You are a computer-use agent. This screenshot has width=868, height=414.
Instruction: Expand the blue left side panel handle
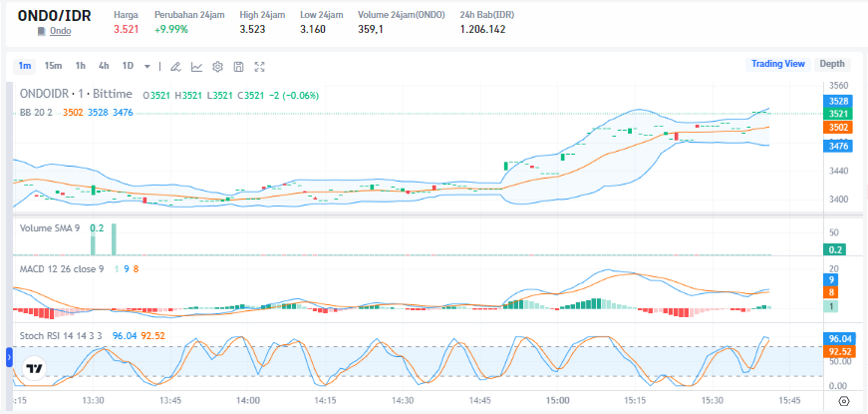9,357
